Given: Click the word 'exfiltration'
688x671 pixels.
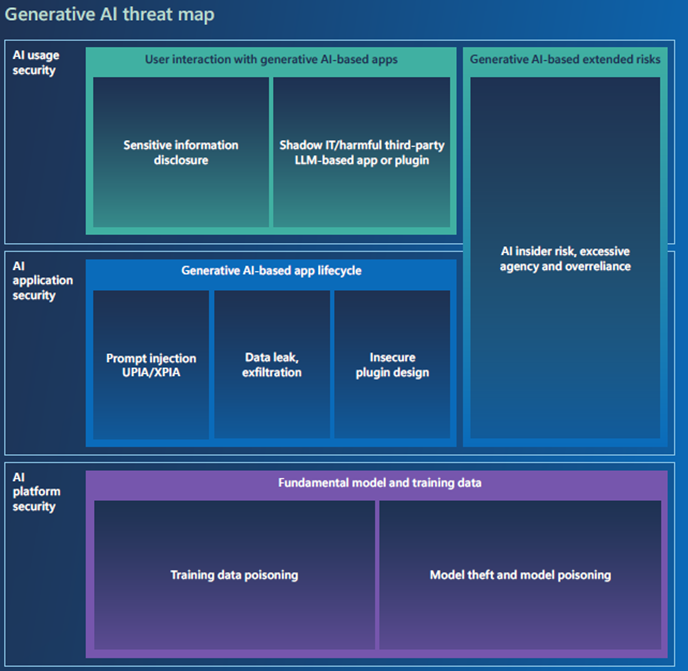Looking at the screenshot, I should (x=271, y=373).
